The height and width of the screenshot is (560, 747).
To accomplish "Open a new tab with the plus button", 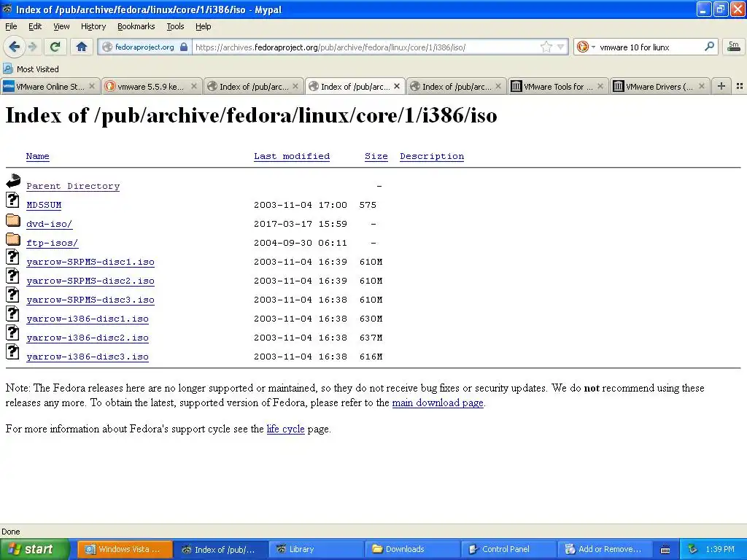I will (x=721, y=86).
